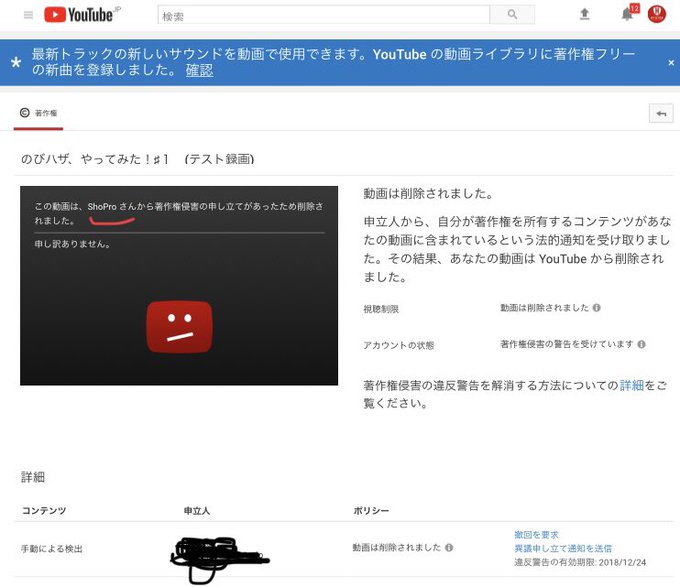Image resolution: width=680 pixels, height=587 pixels.
Task: Open the 詳細 link about resolving strikes
Action: [631, 385]
